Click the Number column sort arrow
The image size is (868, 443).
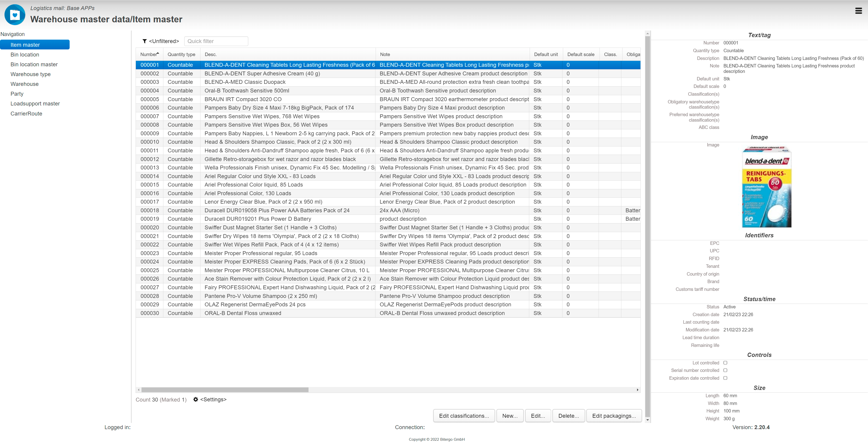(158, 53)
